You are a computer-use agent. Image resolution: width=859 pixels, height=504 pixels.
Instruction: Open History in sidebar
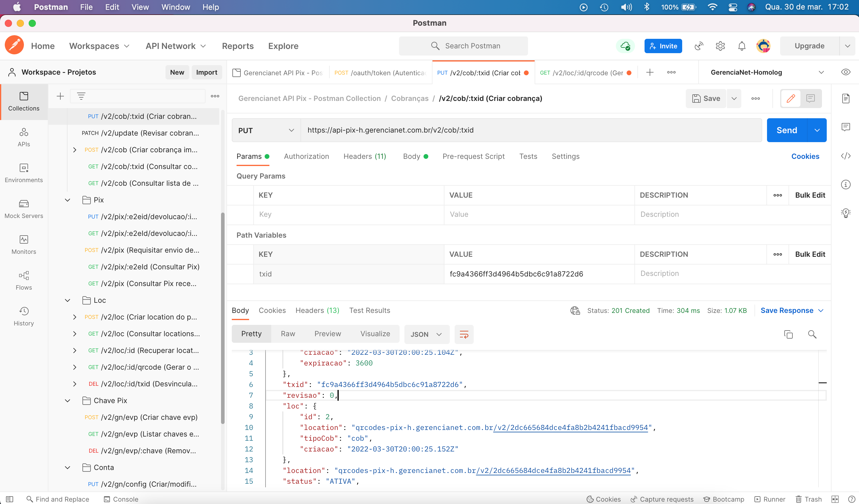pyautogui.click(x=24, y=316)
